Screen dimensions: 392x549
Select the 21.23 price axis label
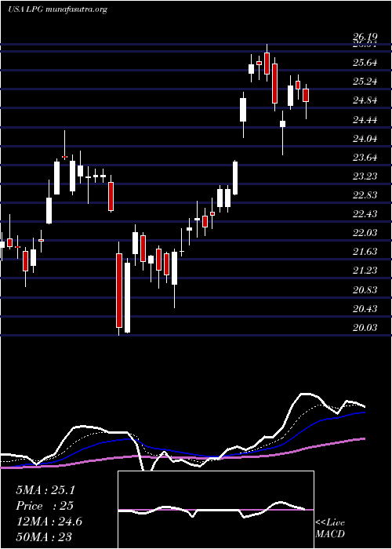(365, 271)
